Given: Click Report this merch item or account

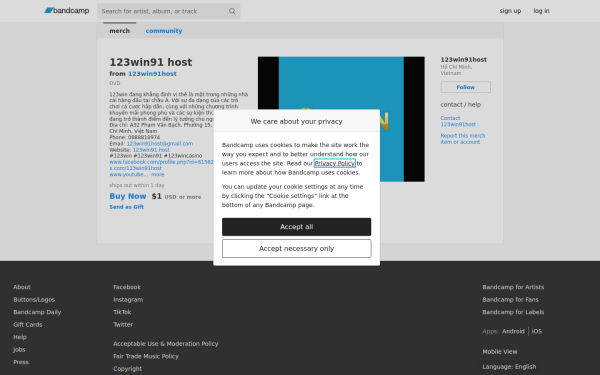Looking at the screenshot, I should [463, 139].
